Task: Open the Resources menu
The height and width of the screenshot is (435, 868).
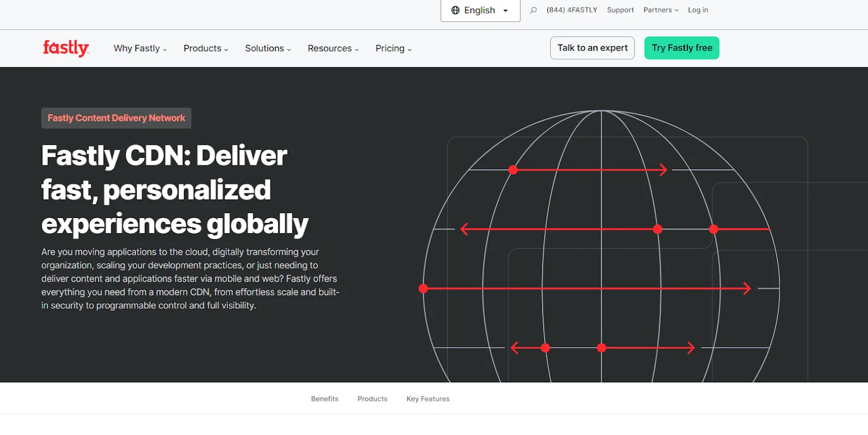Action: (333, 48)
